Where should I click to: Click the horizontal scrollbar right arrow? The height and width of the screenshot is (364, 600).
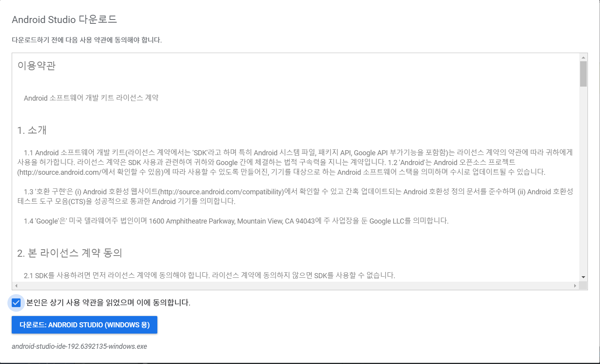[575, 286]
